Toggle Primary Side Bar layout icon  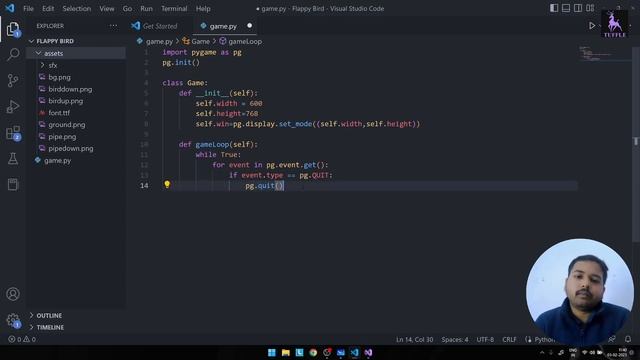554,8
